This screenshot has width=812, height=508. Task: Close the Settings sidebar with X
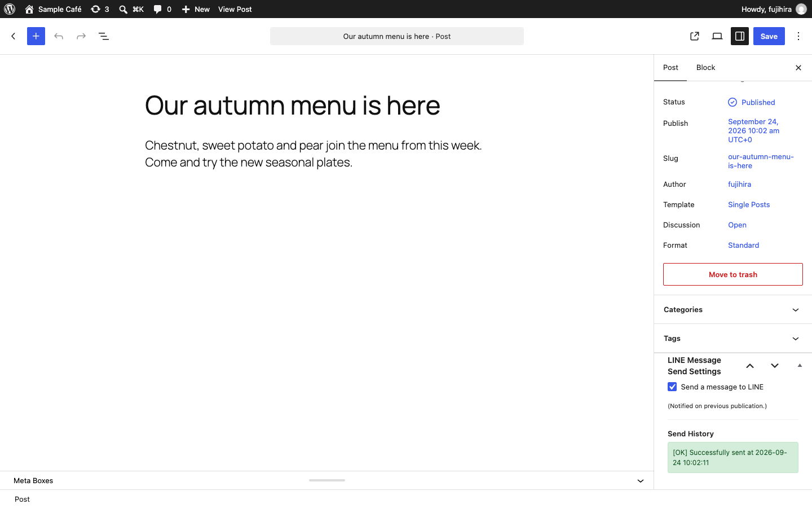pyautogui.click(x=798, y=68)
